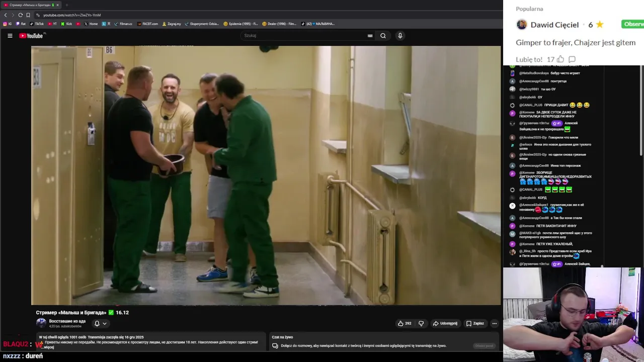Open the more actions three-dot menu
The width and height of the screenshot is (644, 362).
495,323
